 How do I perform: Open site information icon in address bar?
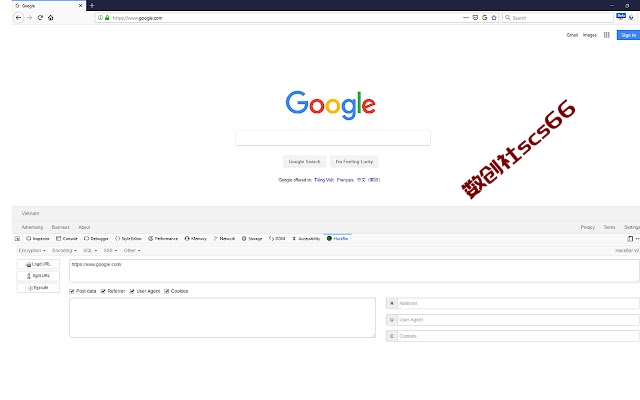tap(100, 18)
